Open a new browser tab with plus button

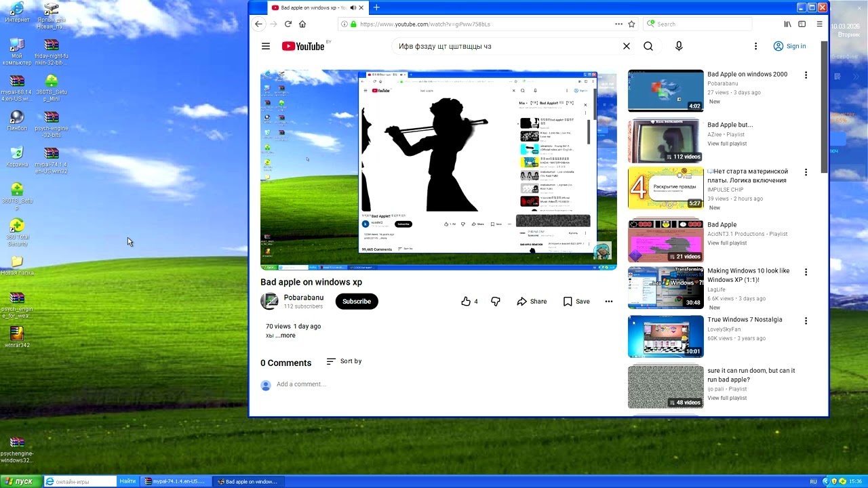[376, 7]
